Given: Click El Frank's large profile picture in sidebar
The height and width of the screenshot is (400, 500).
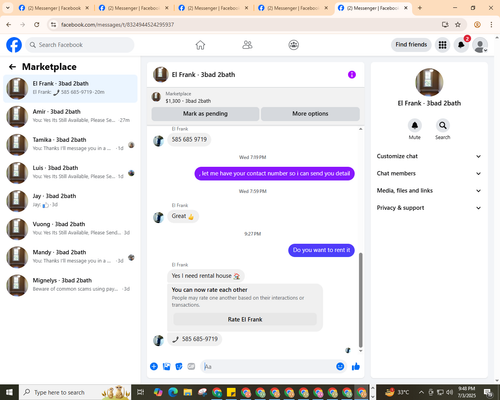Looking at the screenshot, I should (429, 82).
